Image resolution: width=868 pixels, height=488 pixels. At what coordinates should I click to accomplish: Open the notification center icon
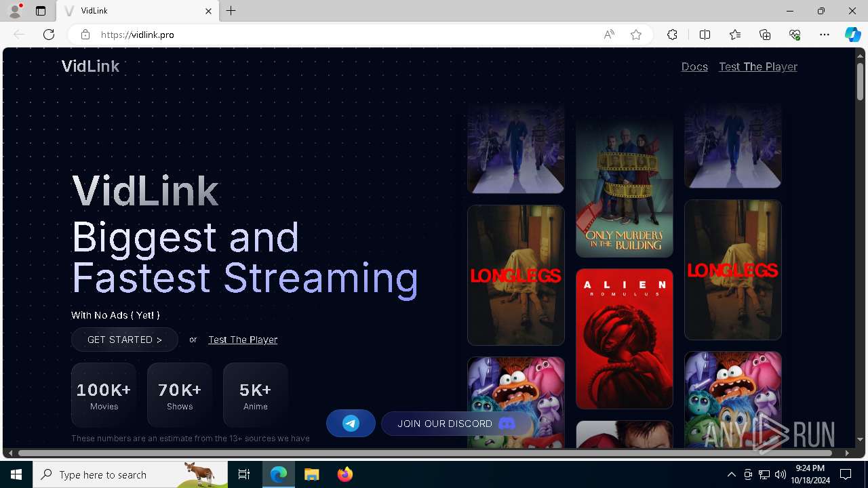846,474
